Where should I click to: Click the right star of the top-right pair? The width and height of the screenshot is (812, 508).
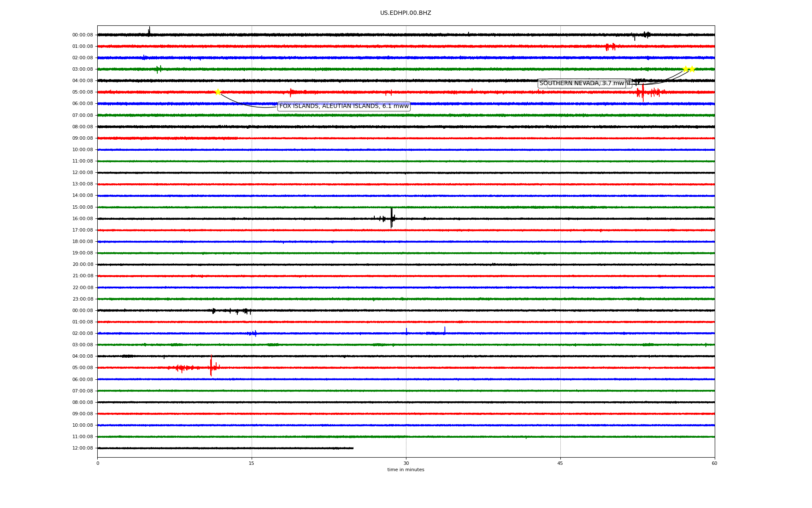pyautogui.click(x=692, y=69)
